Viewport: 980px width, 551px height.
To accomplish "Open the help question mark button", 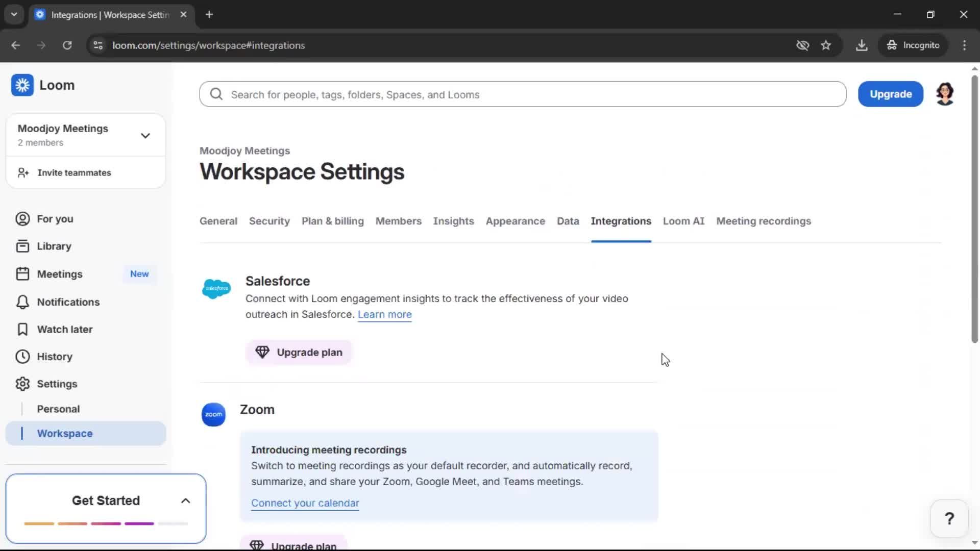I will (x=949, y=519).
